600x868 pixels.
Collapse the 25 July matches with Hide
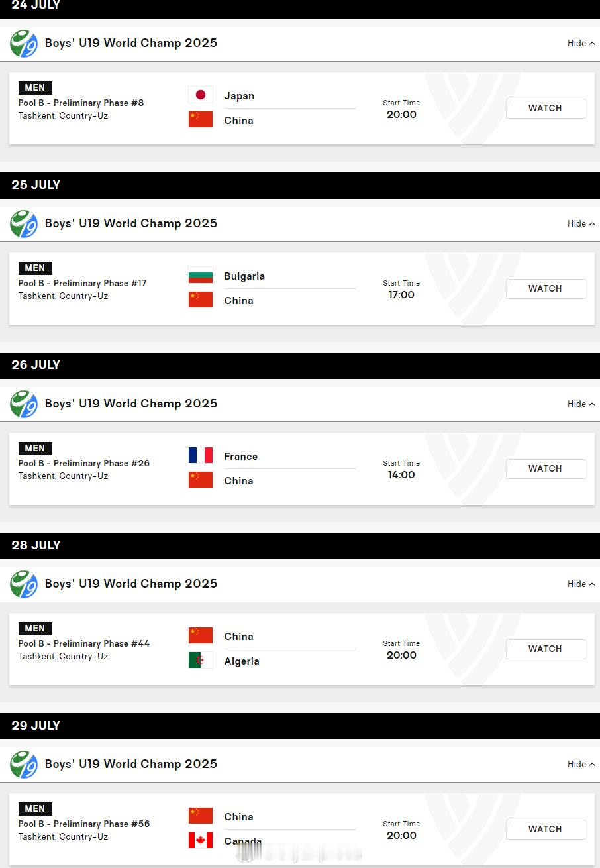(581, 223)
